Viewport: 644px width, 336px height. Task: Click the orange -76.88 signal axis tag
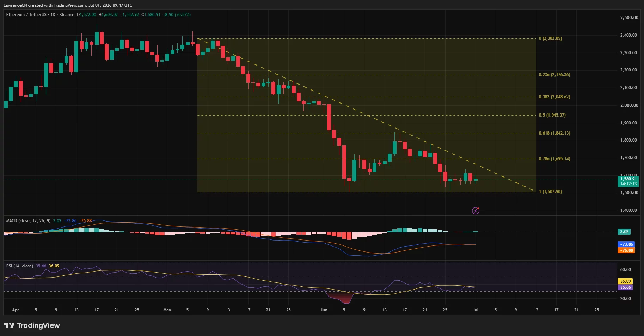(x=626, y=250)
